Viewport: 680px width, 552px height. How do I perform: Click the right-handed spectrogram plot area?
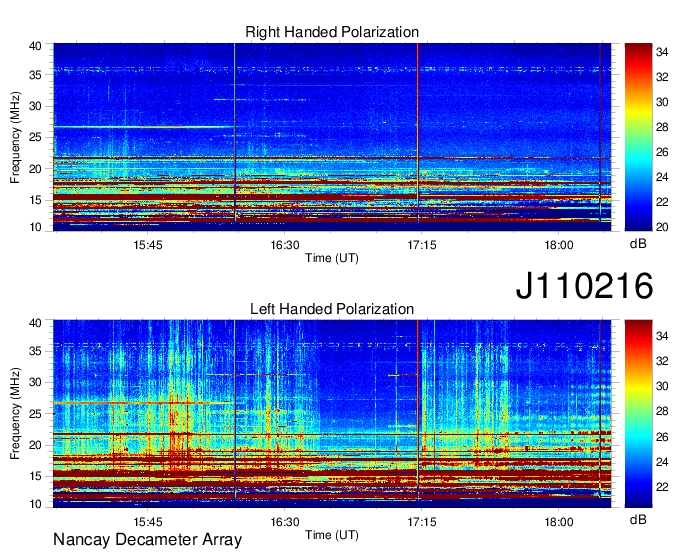(x=332, y=137)
